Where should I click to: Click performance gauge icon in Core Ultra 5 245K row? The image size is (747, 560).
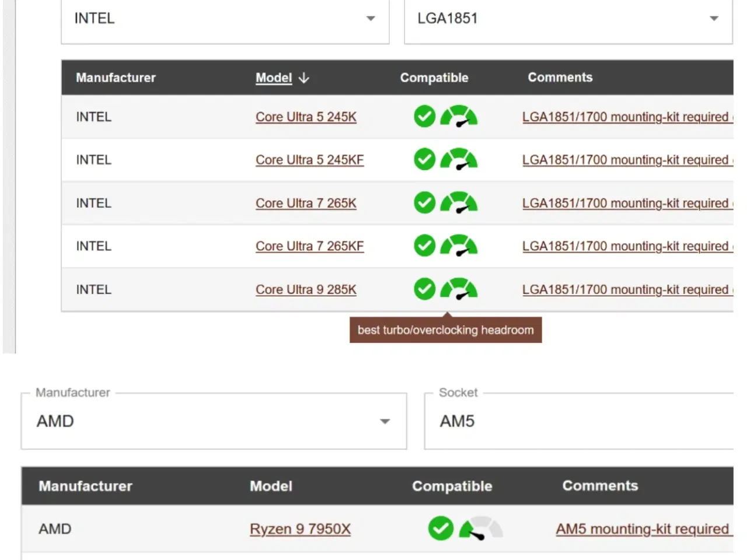[x=459, y=117]
